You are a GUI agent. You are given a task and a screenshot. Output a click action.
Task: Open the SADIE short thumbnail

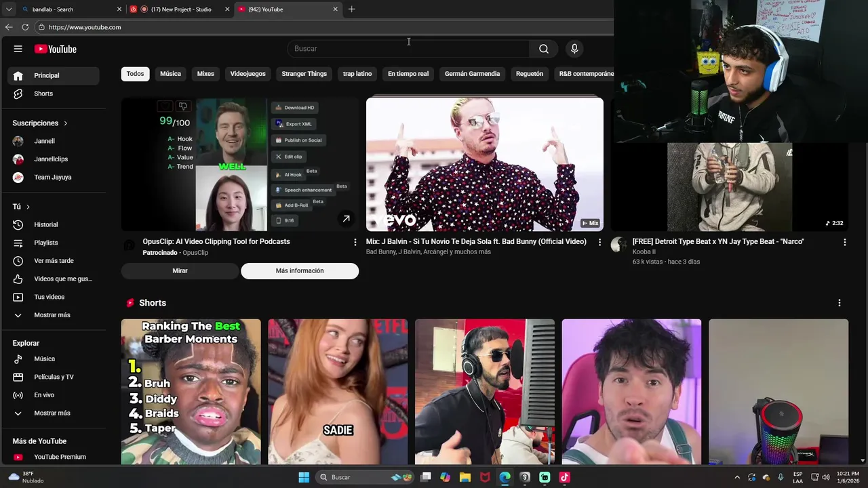point(338,392)
